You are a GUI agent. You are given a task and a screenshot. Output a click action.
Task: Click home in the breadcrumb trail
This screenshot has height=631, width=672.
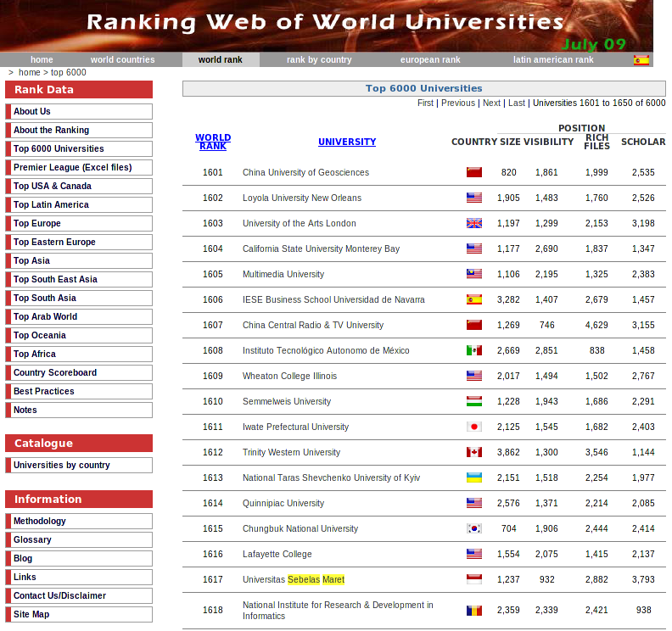[x=29, y=72]
